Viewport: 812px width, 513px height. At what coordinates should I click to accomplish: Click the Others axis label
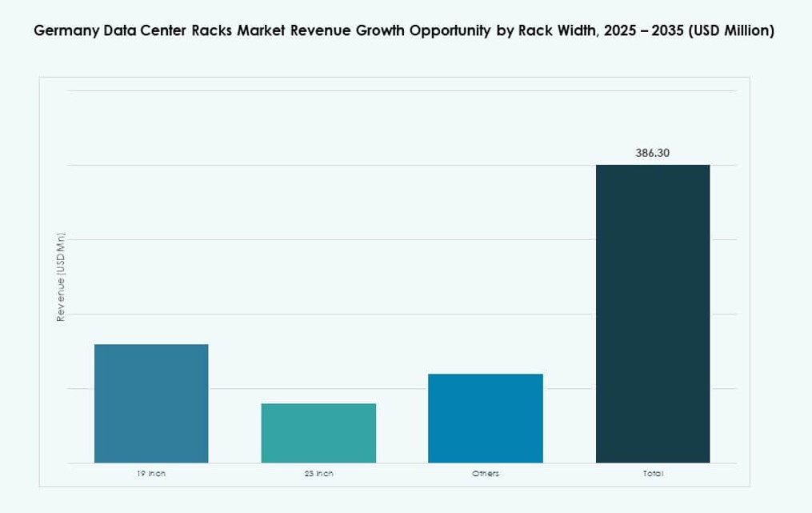point(484,473)
